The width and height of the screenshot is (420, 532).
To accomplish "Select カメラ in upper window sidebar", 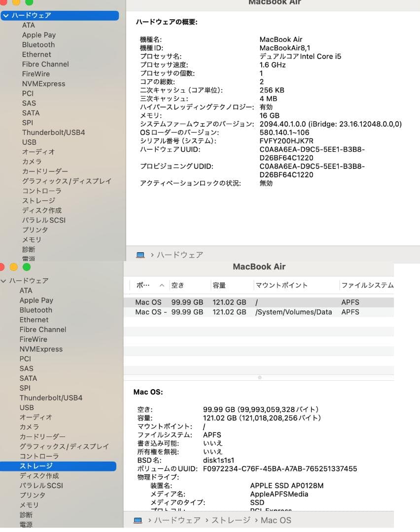I will [x=32, y=162].
